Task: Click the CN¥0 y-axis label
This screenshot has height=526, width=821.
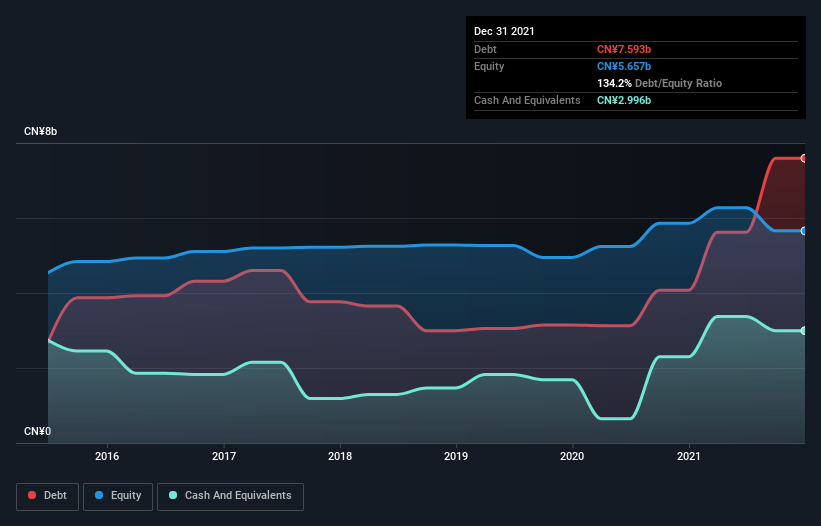Action: (38, 431)
